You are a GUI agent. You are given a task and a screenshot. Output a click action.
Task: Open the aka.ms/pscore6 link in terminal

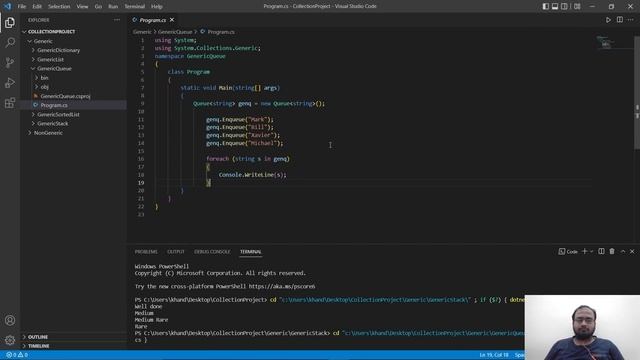tap(282, 287)
